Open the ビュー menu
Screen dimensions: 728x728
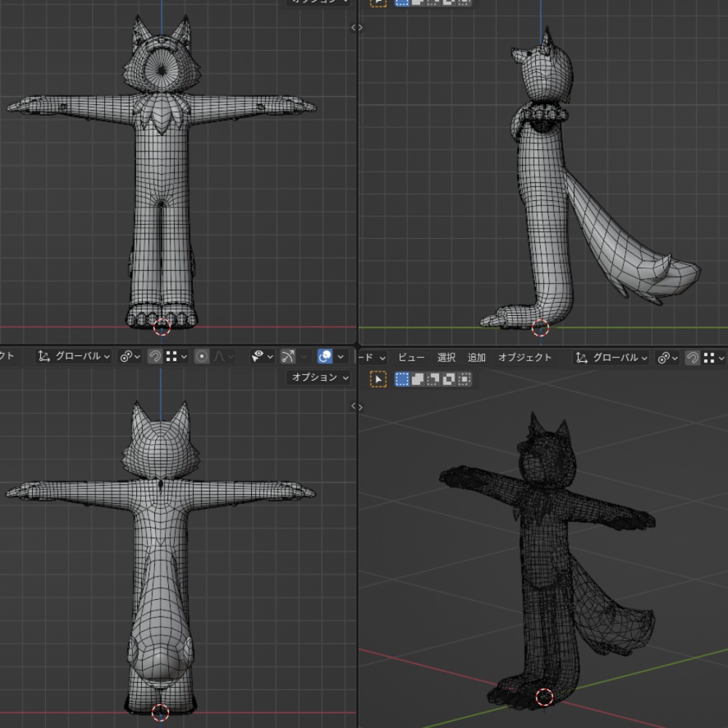click(x=411, y=357)
